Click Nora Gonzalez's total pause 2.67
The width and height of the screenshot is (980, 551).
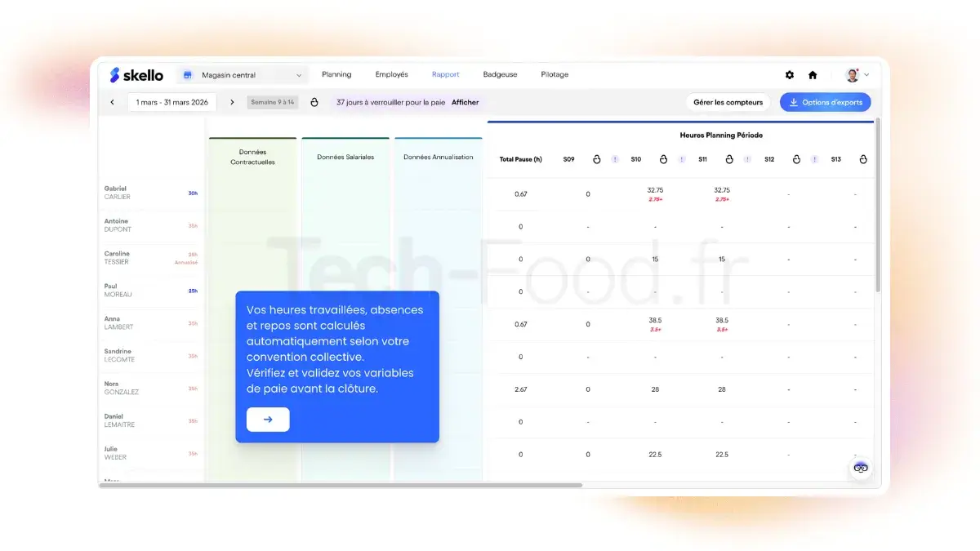tap(520, 389)
